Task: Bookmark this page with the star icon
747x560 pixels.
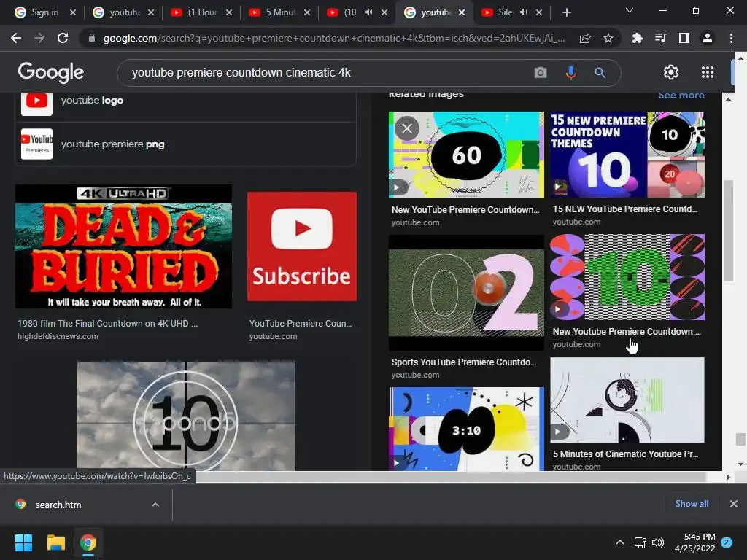Action: coord(608,38)
